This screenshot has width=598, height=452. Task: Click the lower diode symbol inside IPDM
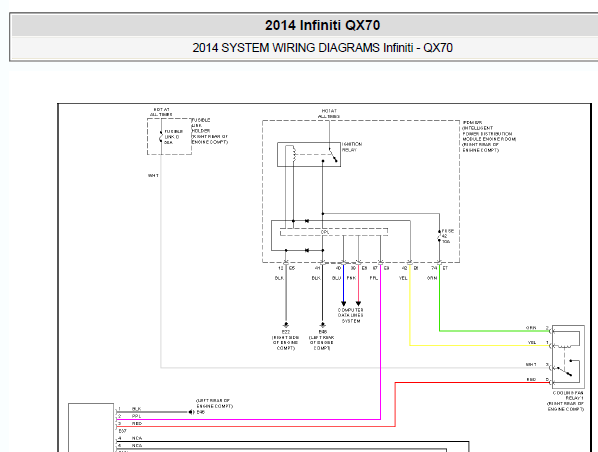(x=307, y=250)
